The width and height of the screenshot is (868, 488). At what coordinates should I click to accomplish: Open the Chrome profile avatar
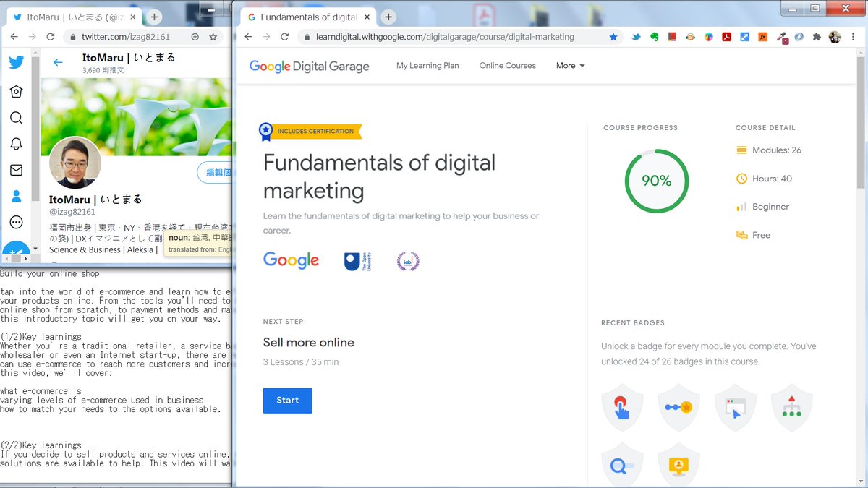[x=835, y=37]
